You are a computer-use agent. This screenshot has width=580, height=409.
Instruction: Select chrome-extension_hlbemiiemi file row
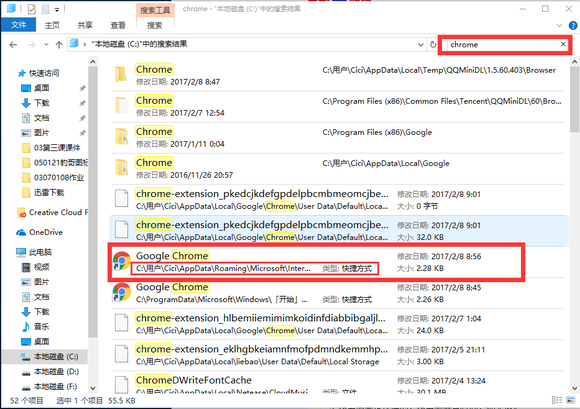pyautogui.click(x=337, y=324)
